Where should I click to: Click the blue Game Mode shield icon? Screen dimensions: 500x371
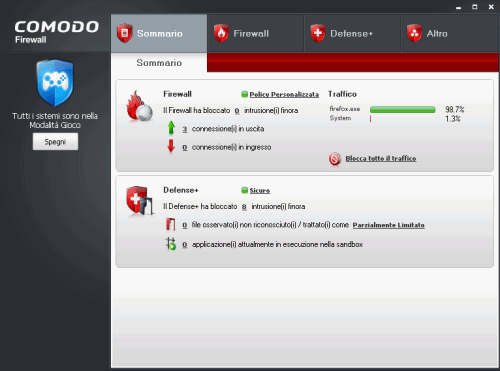coord(55,83)
